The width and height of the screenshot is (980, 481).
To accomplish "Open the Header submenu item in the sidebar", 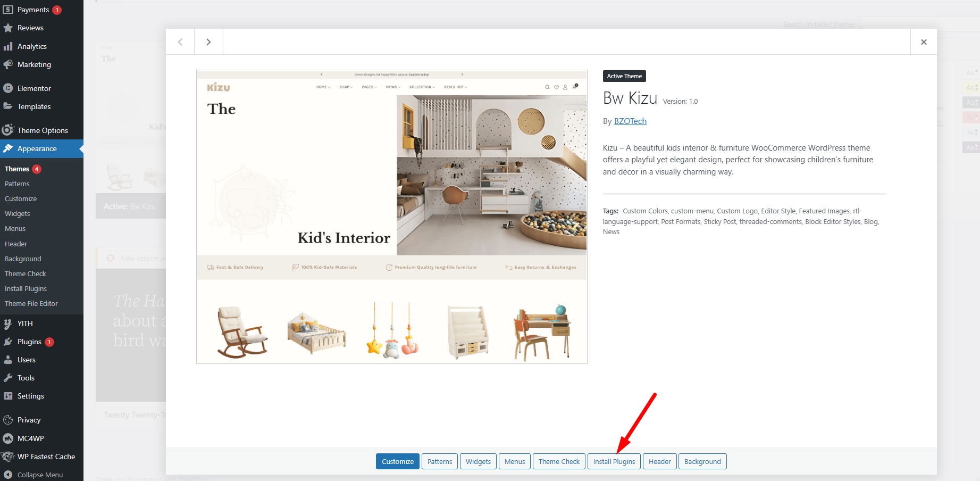I will point(16,244).
